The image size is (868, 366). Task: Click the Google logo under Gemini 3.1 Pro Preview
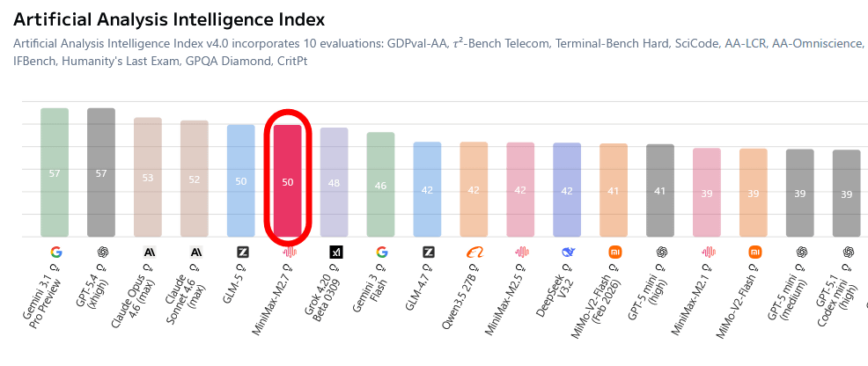55,252
